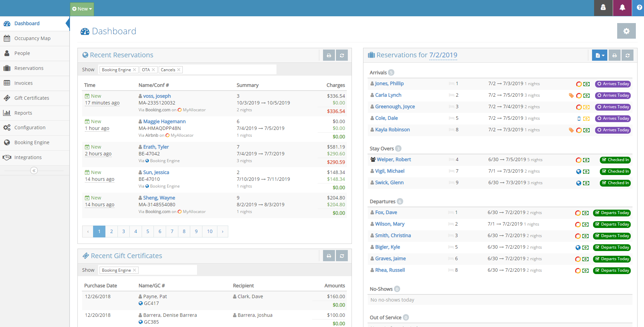Remove Booking Engine filter in Recent Reservations
The width and height of the screenshot is (644, 327).
pos(135,70)
